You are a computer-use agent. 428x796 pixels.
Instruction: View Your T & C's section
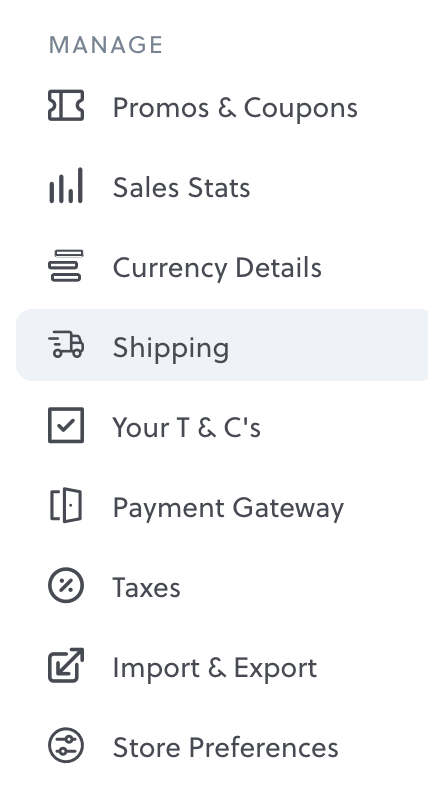coord(186,427)
